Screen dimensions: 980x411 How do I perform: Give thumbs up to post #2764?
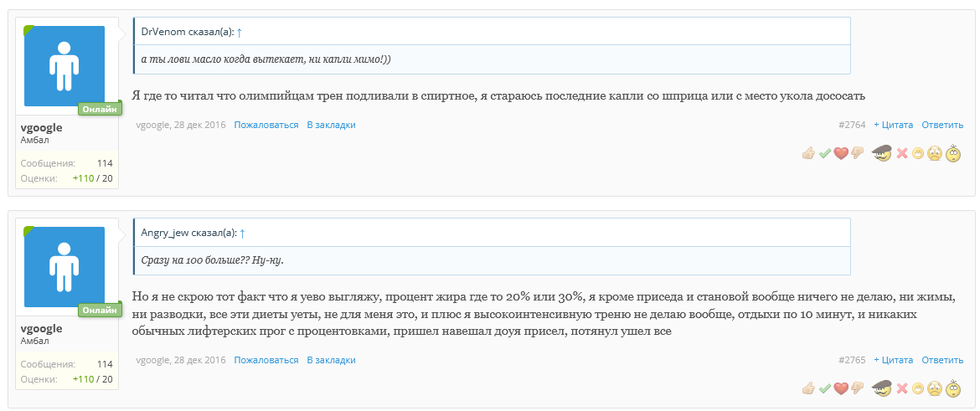(x=809, y=153)
